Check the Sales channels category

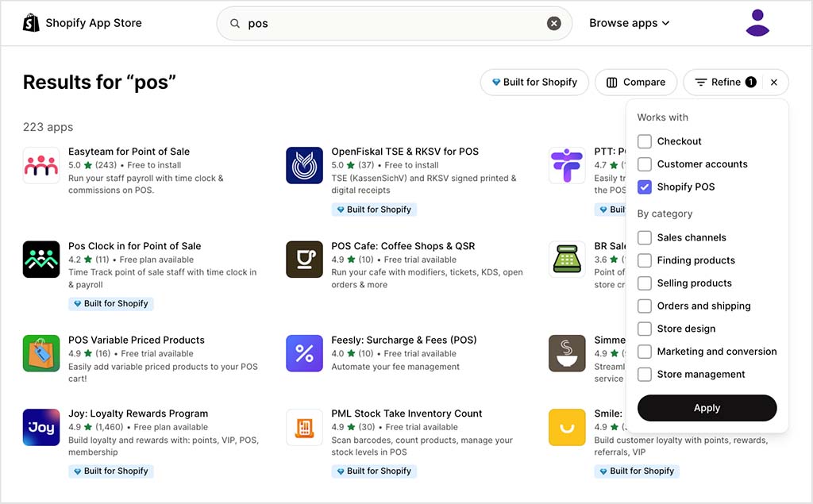[645, 237]
